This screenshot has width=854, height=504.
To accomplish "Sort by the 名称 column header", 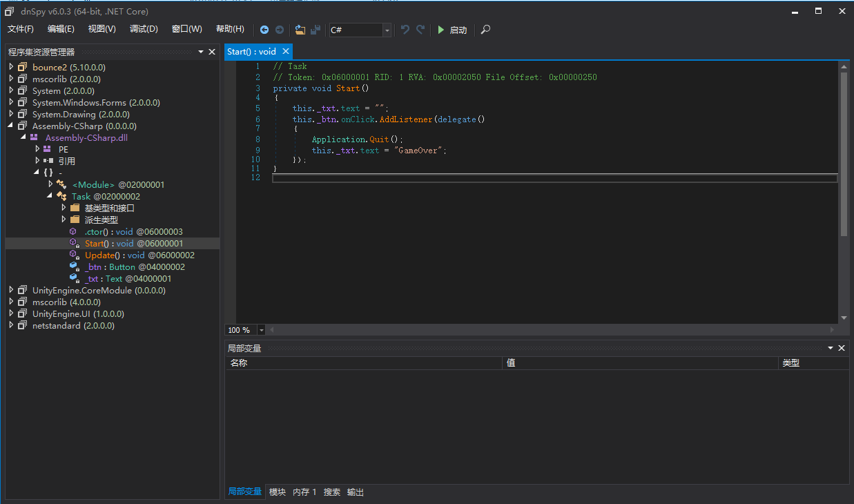I will point(364,362).
